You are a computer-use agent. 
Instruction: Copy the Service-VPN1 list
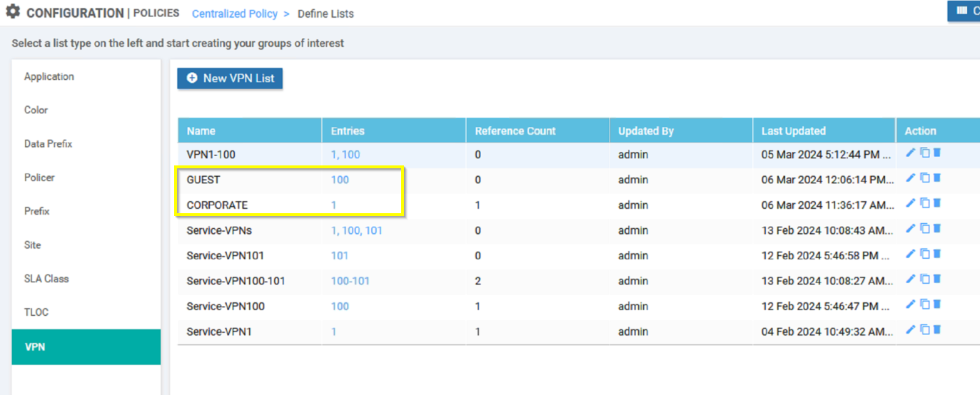click(924, 329)
